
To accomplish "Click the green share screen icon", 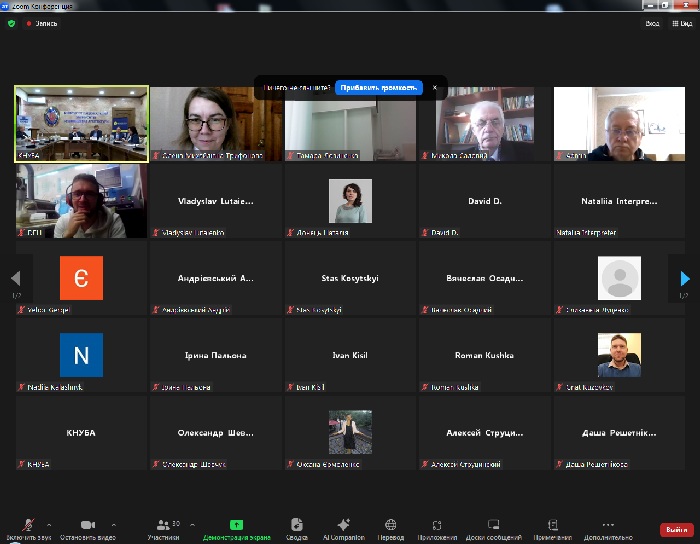I will coord(236,524).
